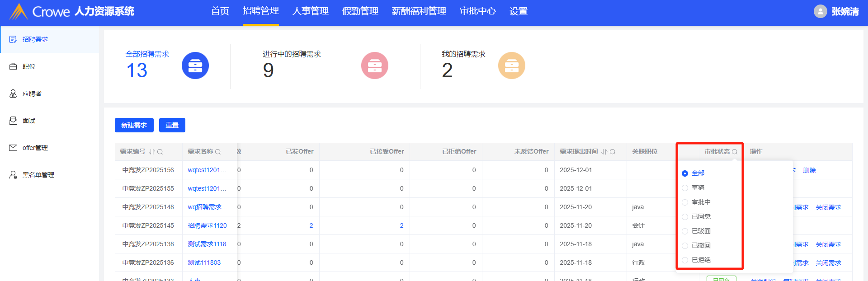Select the 草稿 radio option
This screenshot has width=868, height=281.
[685, 188]
